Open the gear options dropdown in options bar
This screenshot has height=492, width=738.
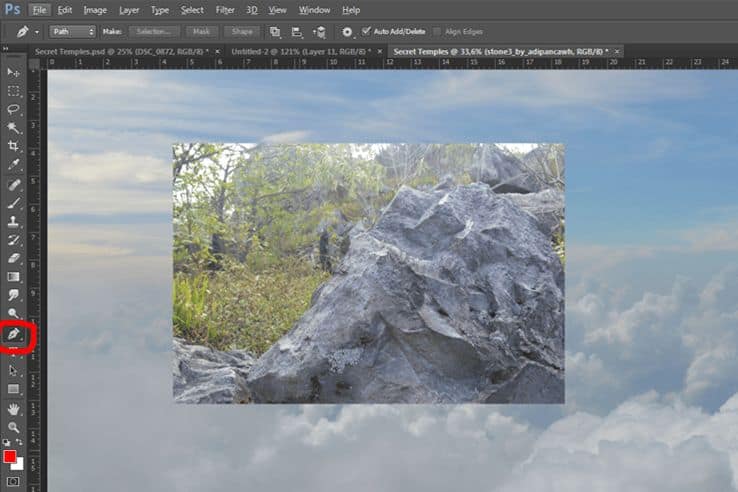coord(347,32)
